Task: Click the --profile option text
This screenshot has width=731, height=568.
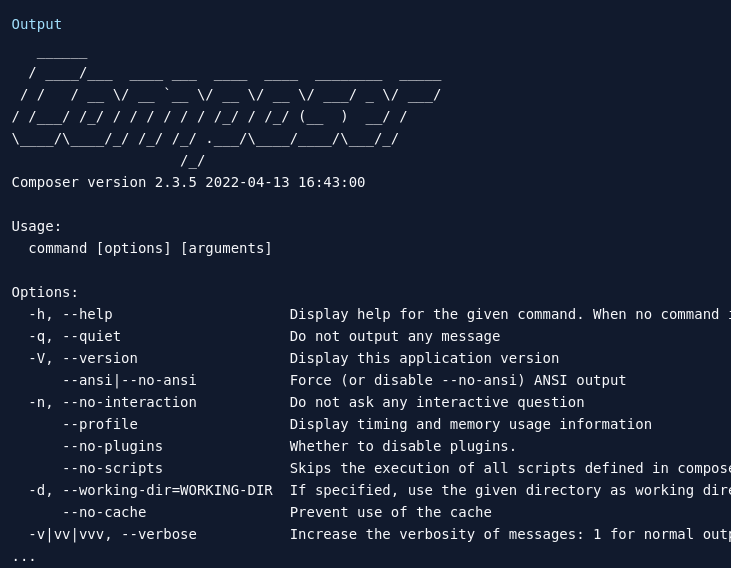Action: 100,424
